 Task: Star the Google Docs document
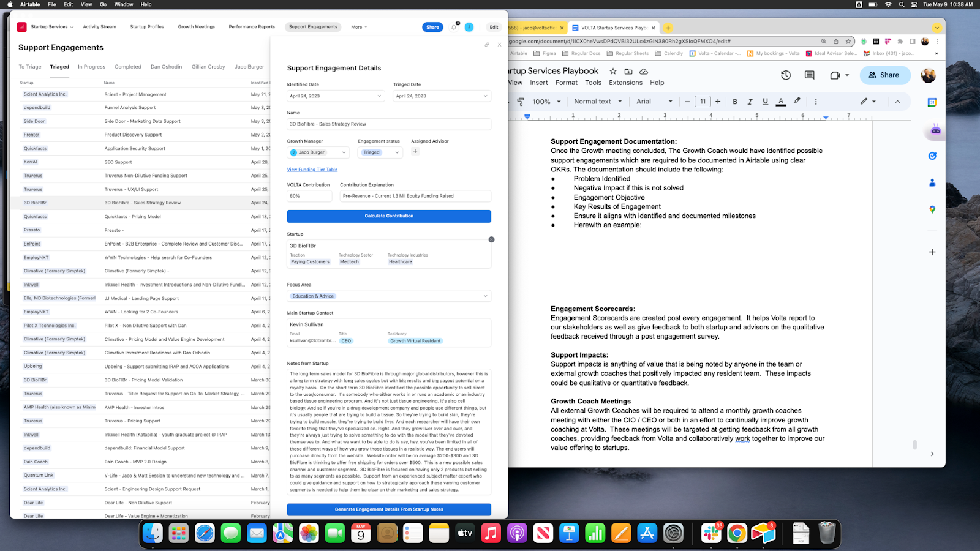pos(613,72)
